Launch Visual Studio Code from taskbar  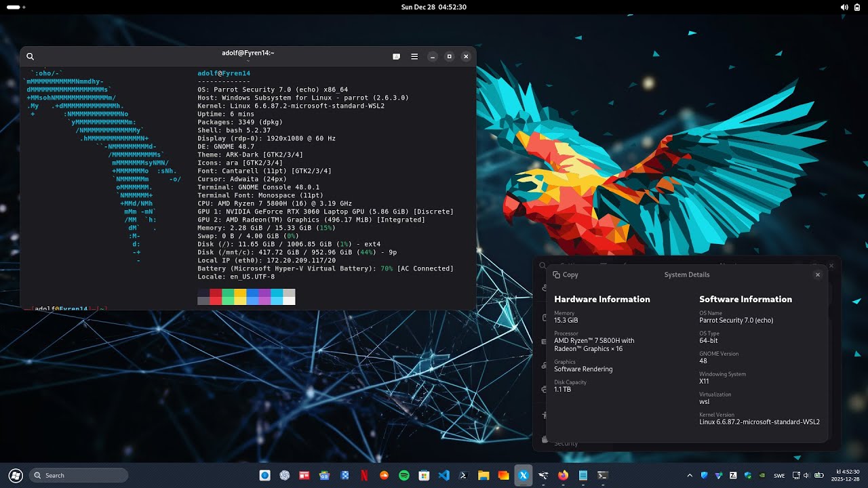pyautogui.click(x=444, y=475)
